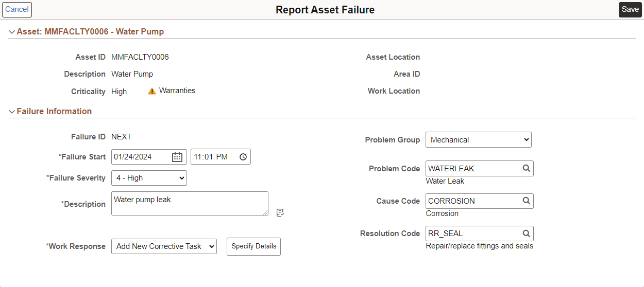Image resolution: width=644 pixels, height=287 pixels.
Task: Click the Asset ID value MMFACLTY0006
Action: (x=140, y=57)
